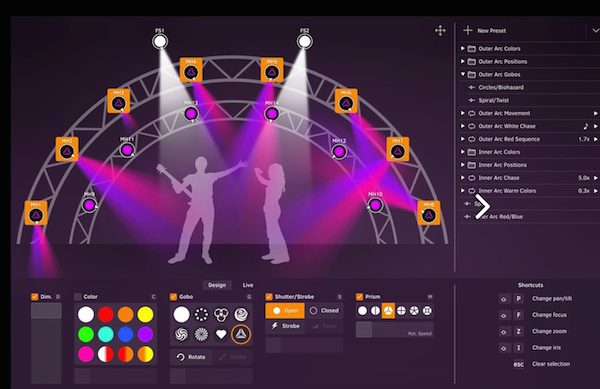Select the MH8 fixture on truss
This screenshot has width=600, height=389.
429,213
